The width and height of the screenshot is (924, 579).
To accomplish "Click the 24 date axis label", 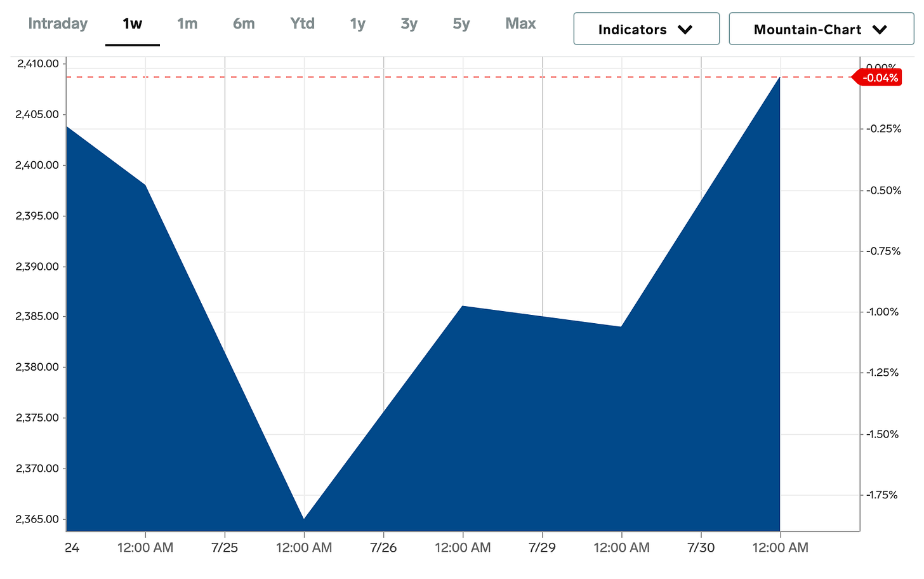I will (x=72, y=548).
